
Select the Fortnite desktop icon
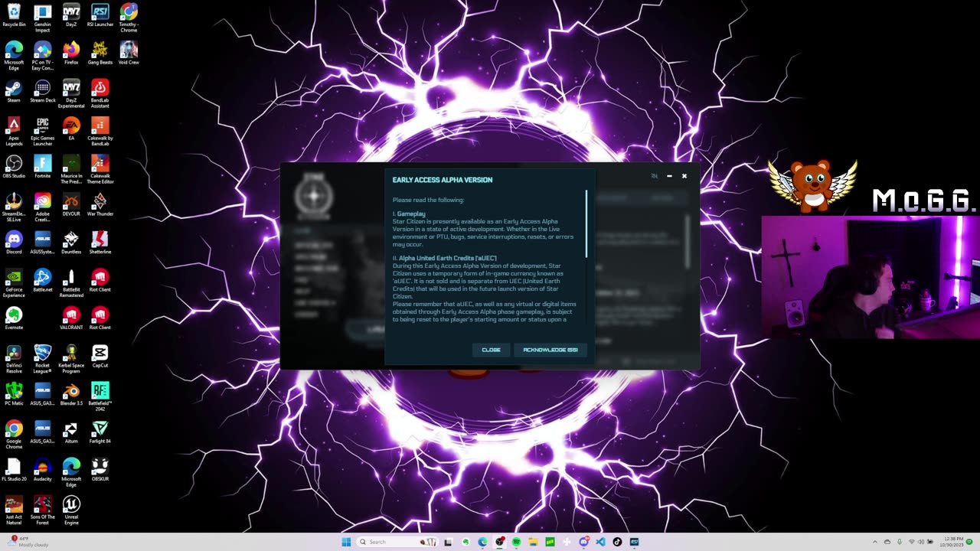[43, 167]
